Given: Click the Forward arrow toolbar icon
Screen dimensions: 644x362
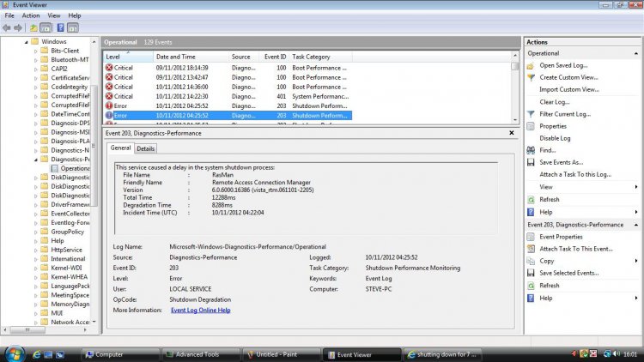Looking at the screenshot, I should pos(18,28).
